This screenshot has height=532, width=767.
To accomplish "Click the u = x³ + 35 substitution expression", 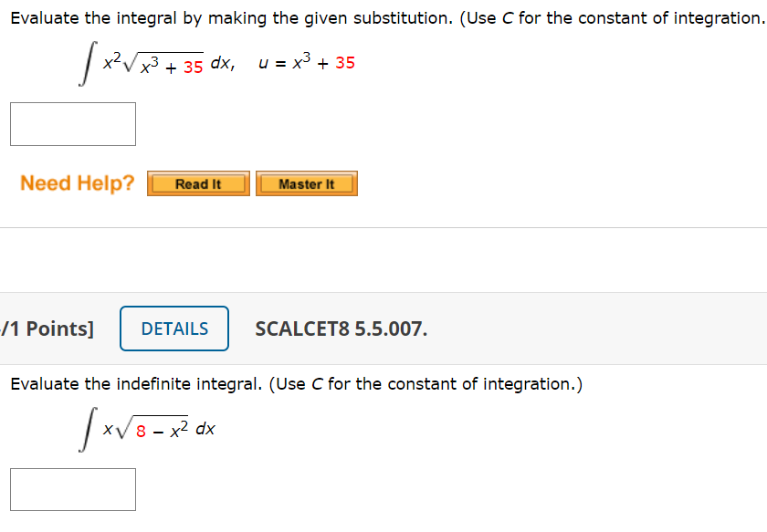I will click(x=307, y=63).
